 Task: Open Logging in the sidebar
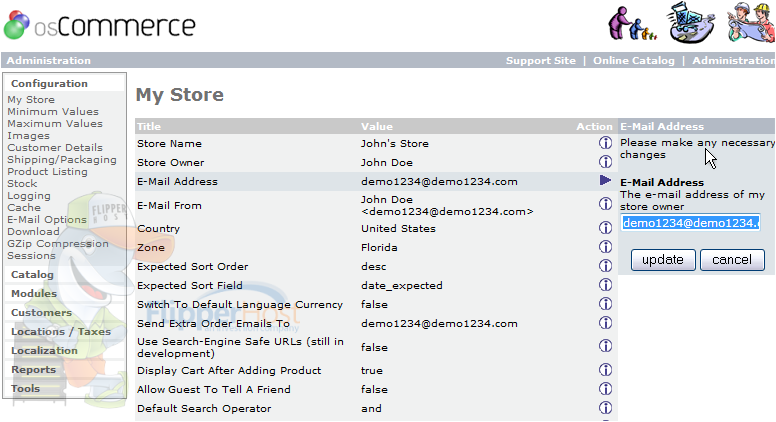(29, 196)
